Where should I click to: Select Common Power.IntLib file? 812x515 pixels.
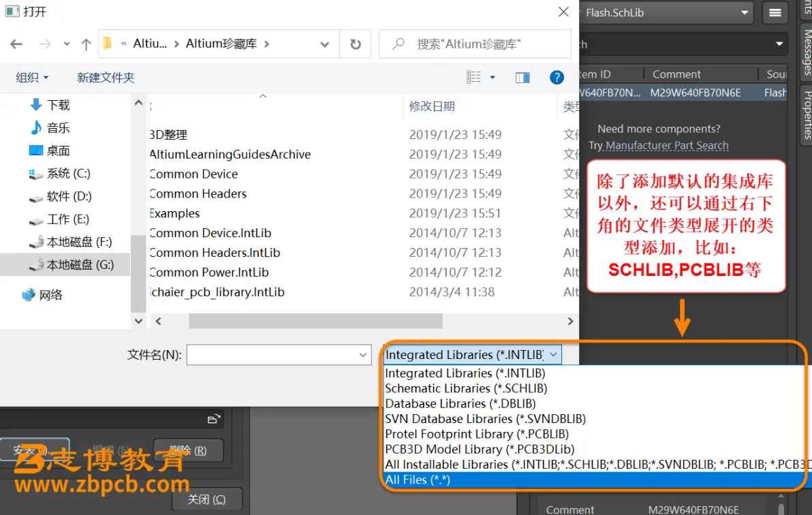pyautogui.click(x=208, y=272)
